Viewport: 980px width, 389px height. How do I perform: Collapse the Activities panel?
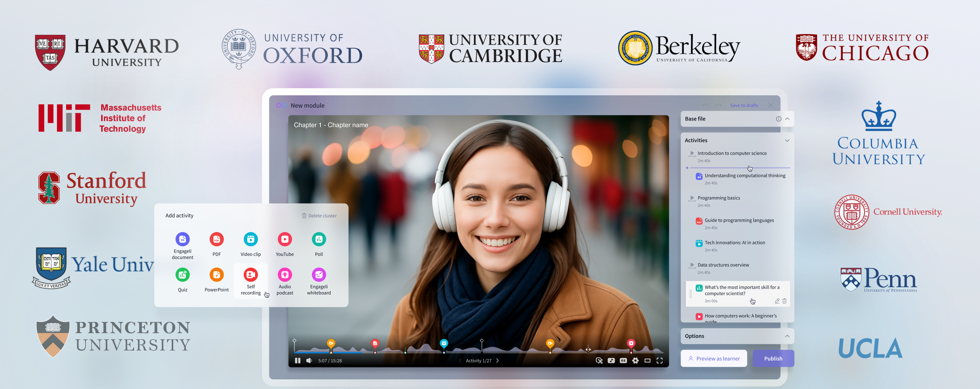[x=787, y=141]
